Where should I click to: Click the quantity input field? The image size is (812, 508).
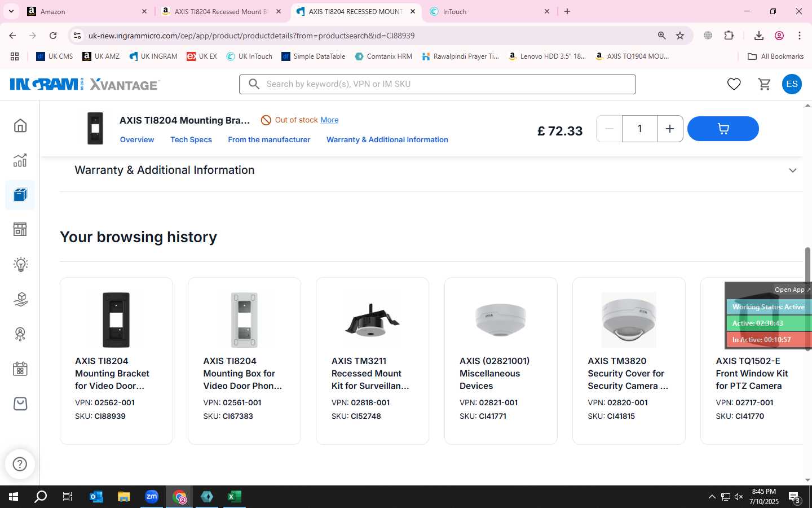point(639,129)
